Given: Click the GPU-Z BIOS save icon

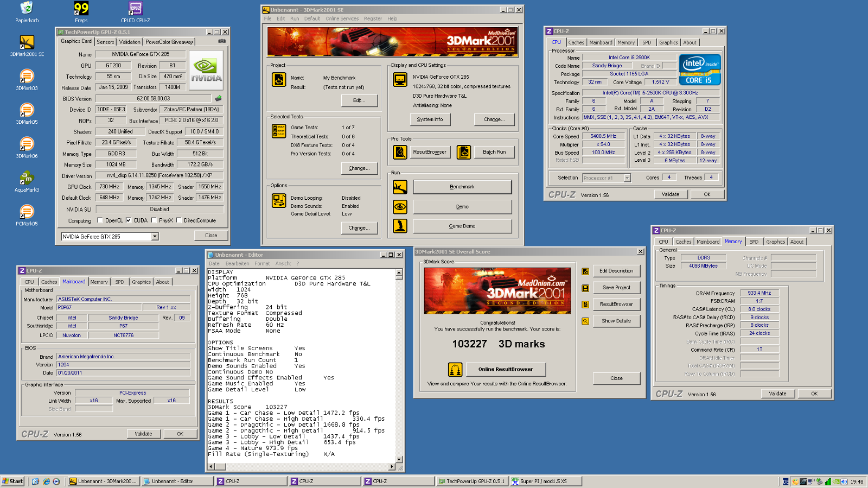Looking at the screenshot, I should (x=218, y=98).
